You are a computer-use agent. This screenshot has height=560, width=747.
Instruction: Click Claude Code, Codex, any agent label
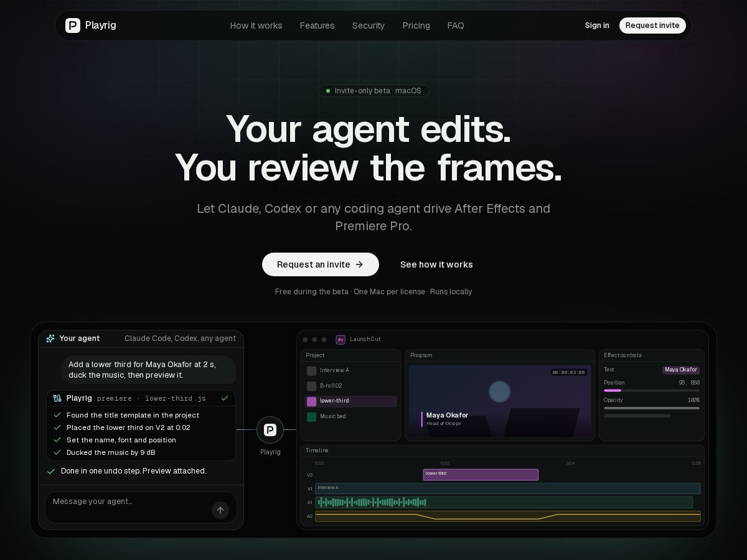[180, 338]
